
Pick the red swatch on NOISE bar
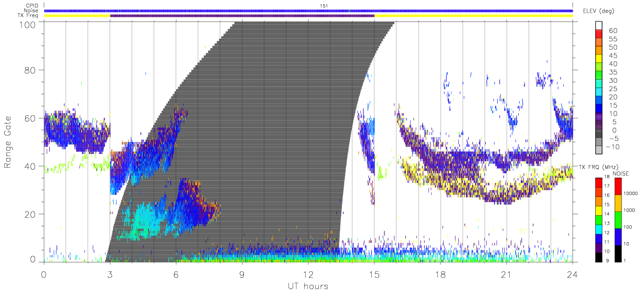click(618, 186)
